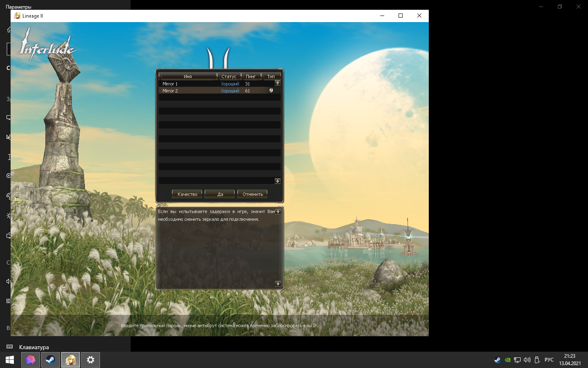The width and height of the screenshot is (588, 368).
Task: Click the server list scroll-down arrow
Action: coord(278,181)
